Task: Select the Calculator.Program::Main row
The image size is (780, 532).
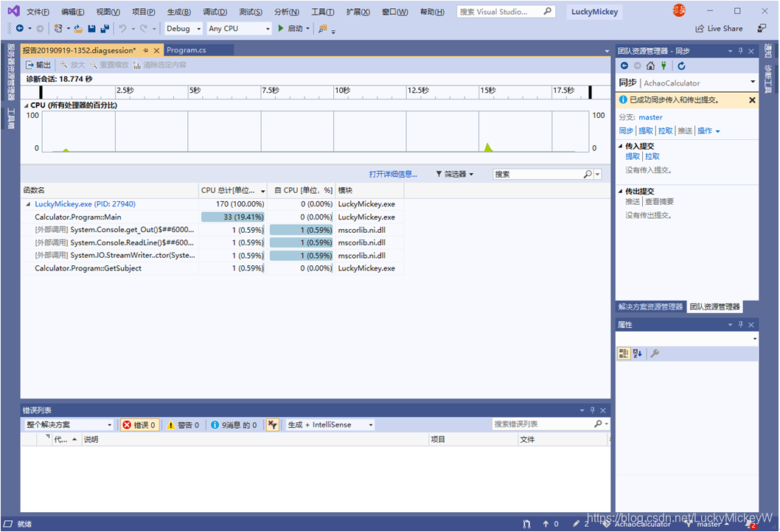Action: [212, 217]
